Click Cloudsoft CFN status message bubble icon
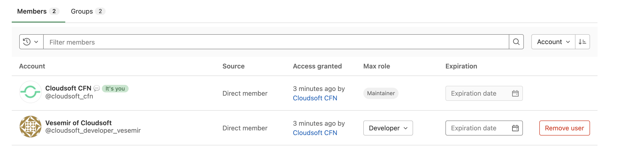 coord(97,88)
